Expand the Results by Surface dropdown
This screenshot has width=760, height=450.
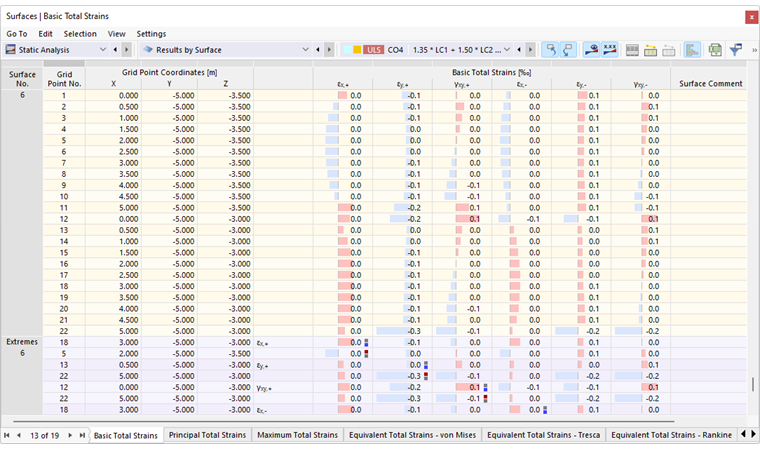pyautogui.click(x=305, y=49)
